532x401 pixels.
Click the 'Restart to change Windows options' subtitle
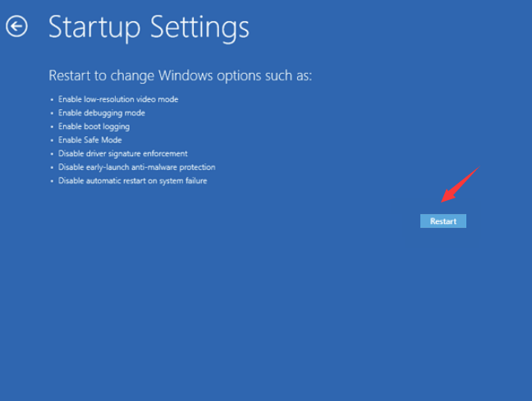[180, 75]
